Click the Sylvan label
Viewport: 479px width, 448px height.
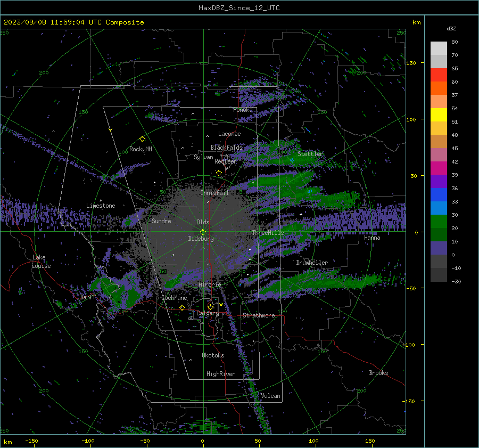point(203,157)
